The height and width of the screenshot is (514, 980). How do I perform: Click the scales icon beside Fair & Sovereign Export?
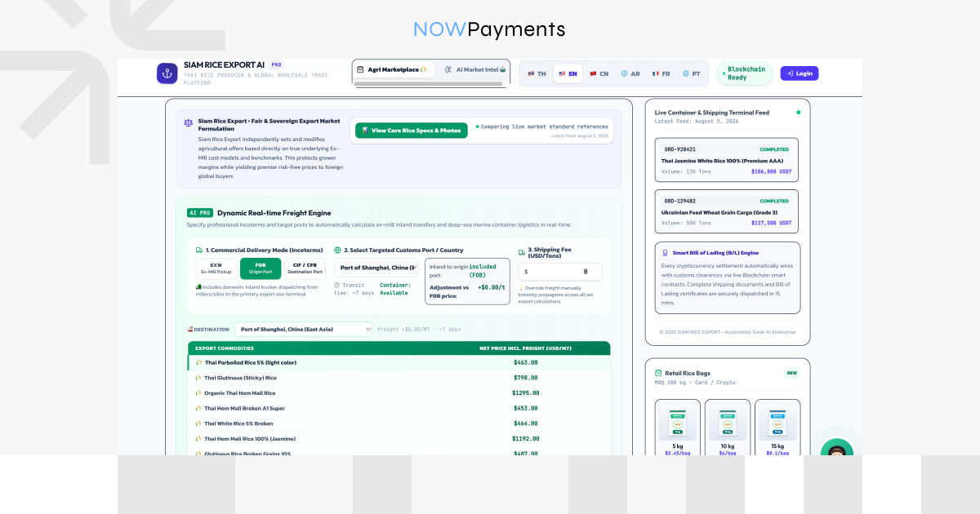click(x=189, y=123)
